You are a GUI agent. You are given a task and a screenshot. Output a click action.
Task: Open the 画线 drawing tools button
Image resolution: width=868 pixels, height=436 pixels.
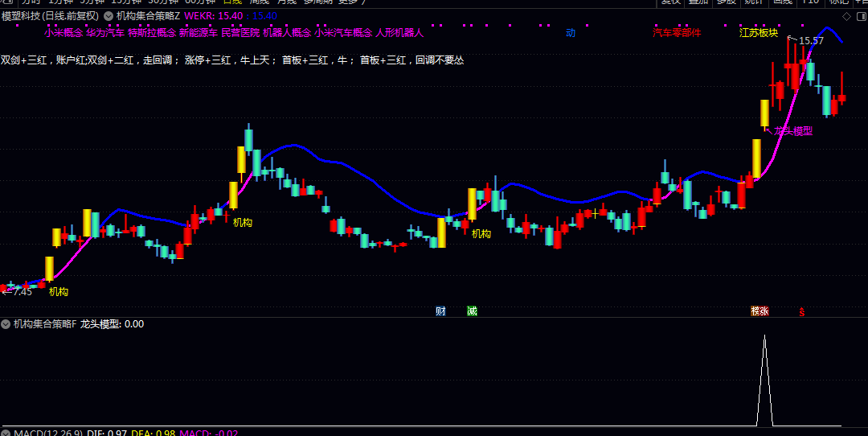tap(782, 2)
